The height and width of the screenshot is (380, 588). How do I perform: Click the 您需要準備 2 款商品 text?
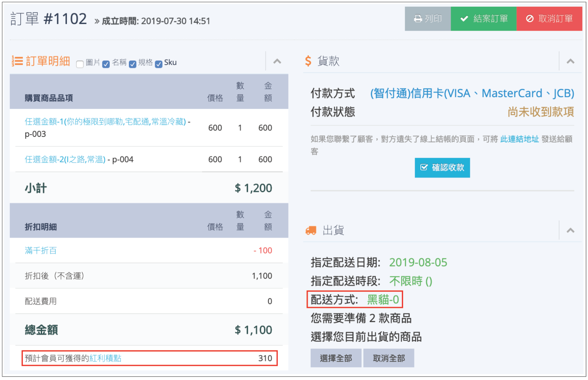(x=361, y=318)
